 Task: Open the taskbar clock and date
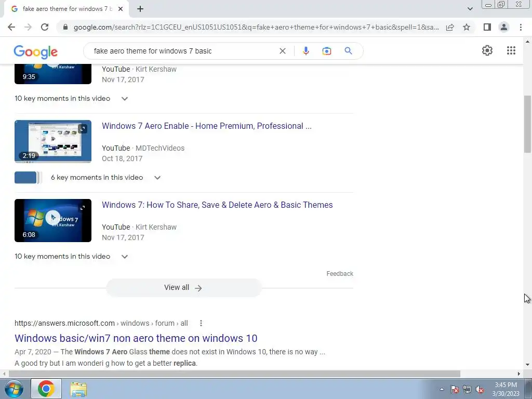[506, 389]
